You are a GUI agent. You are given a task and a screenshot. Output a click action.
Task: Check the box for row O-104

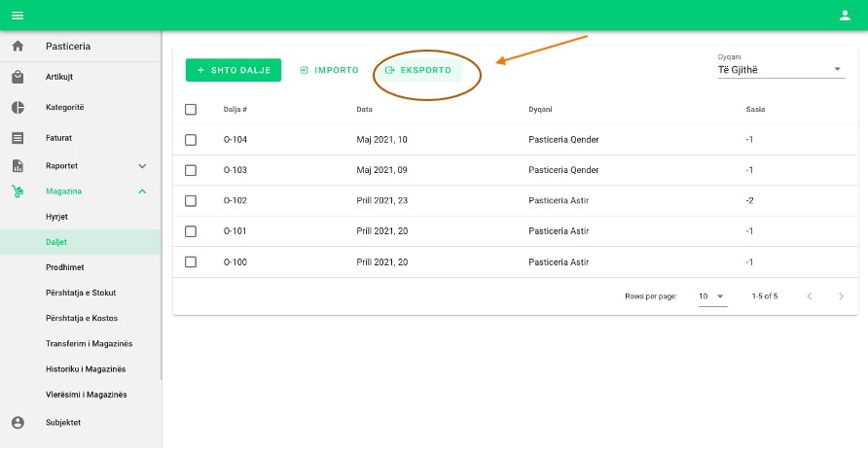click(x=191, y=140)
